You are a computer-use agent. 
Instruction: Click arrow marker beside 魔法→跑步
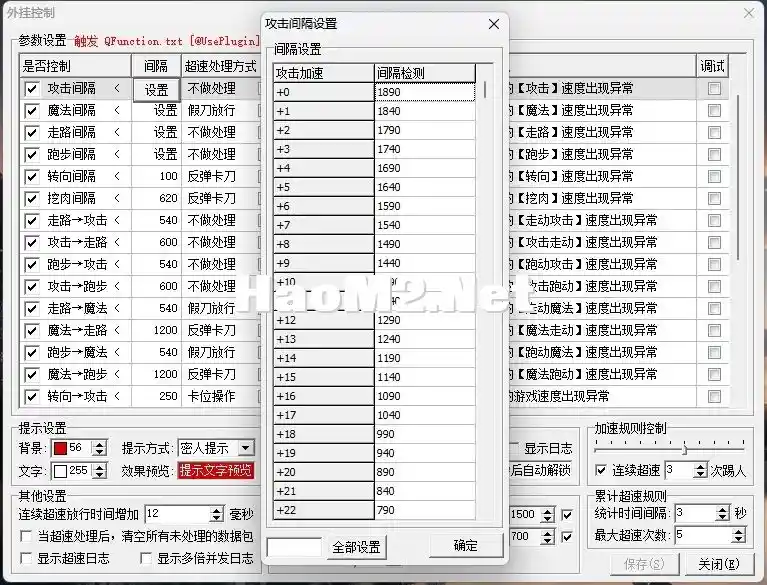pos(117,374)
